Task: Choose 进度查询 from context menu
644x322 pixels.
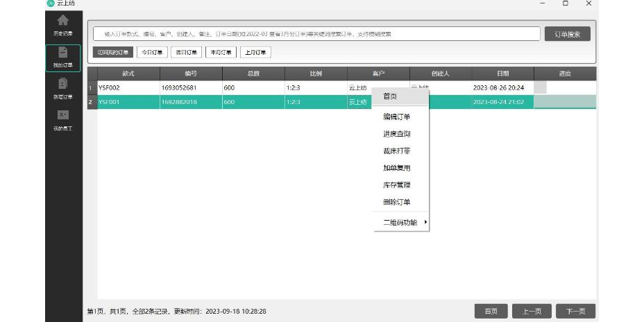Action: (397, 134)
